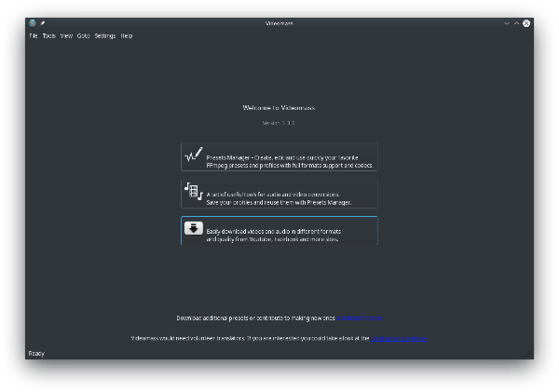Click the window resize grip corner

point(527,354)
